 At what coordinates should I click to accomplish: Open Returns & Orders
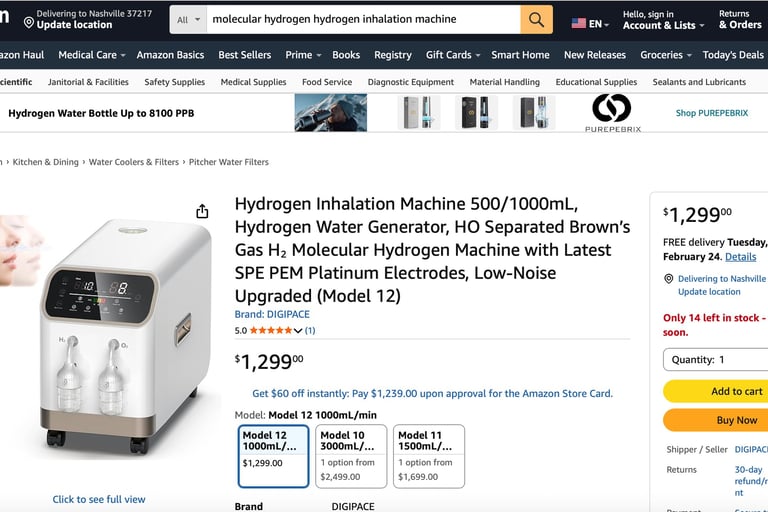(x=740, y=19)
